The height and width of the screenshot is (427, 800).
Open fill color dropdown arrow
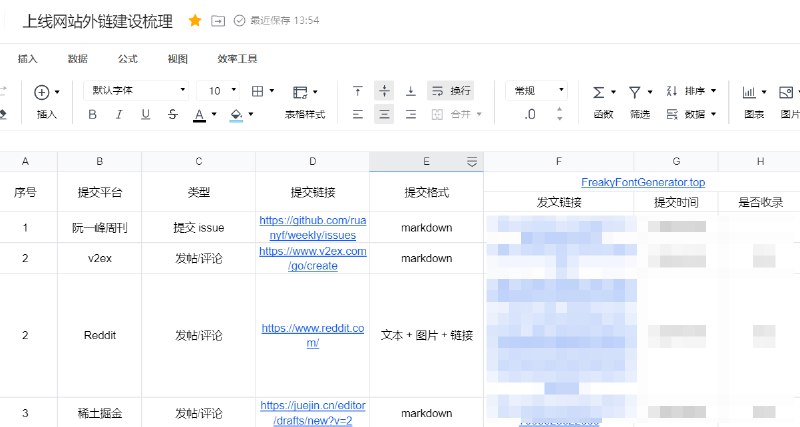[251, 114]
